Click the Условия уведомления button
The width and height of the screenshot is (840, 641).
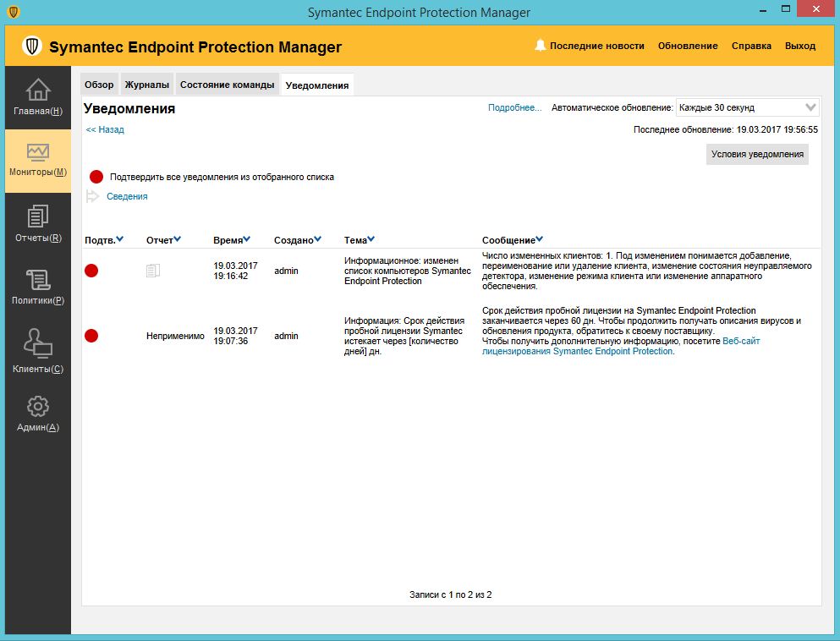click(757, 154)
